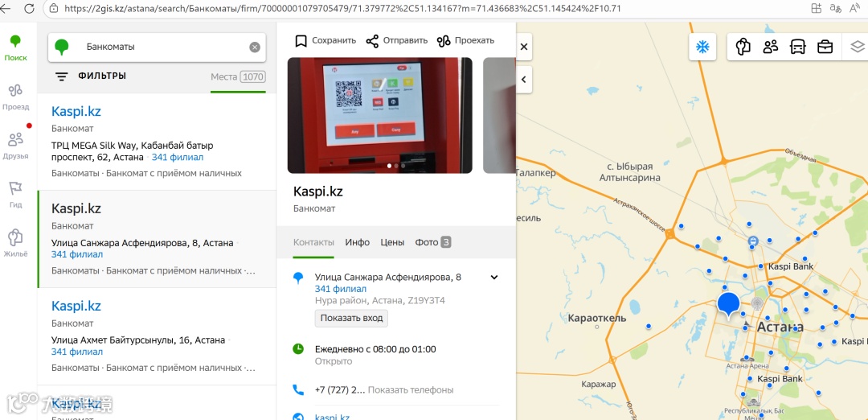Open Kaspi.kz at ТРЦ MEGA Silk Way
The width and height of the screenshot is (868, 420).
[x=76, y=111]
